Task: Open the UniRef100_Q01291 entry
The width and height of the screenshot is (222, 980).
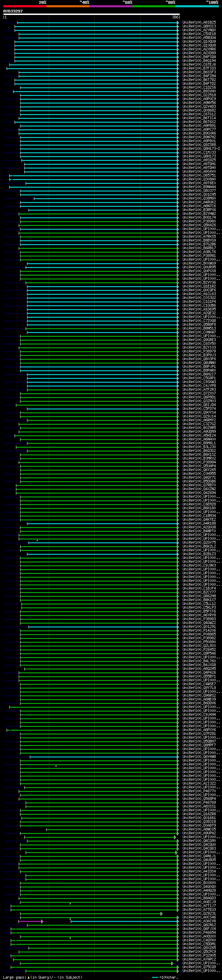Action: 199,626
